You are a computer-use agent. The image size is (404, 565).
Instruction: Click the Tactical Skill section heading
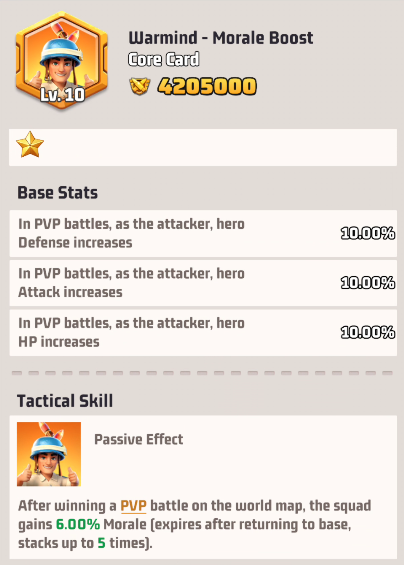pyautogui.click(x=65, y=401)
